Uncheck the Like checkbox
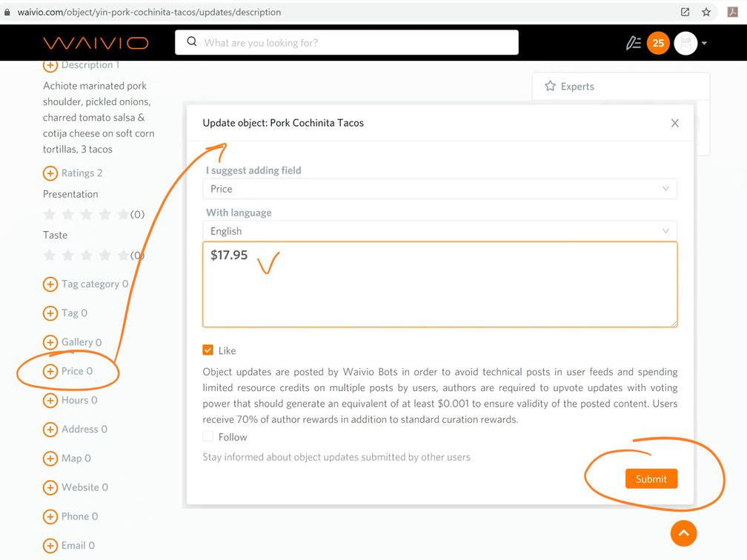747x560 pixels. pos(208,350)
